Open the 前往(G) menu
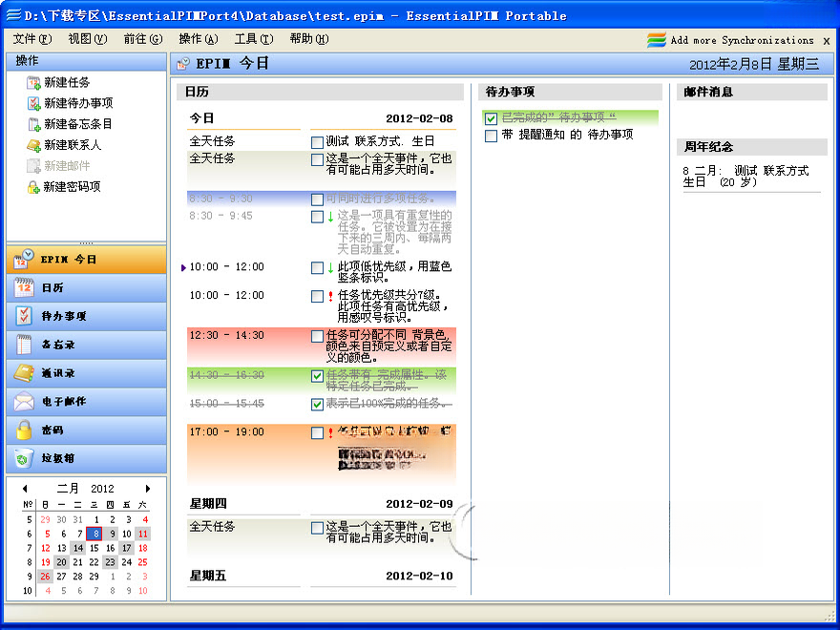Viewport: 840px width, 630px height. 143,39
